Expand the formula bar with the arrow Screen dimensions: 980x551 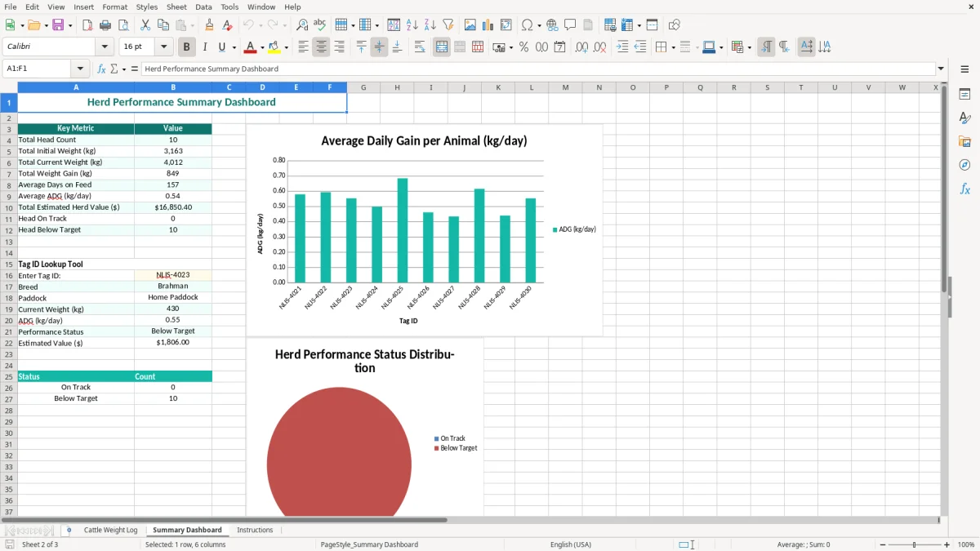[941, 69]
